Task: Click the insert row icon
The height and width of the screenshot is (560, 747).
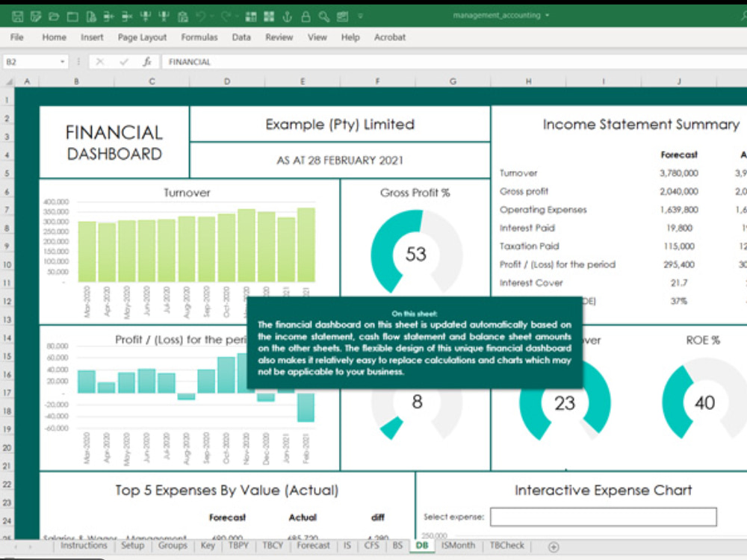Action: point(109,16)
